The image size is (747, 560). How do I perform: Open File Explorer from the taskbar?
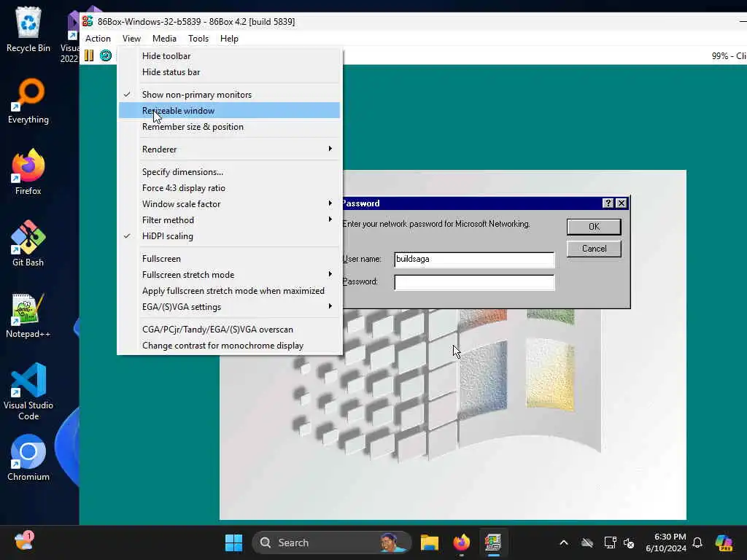click(429, 542)
